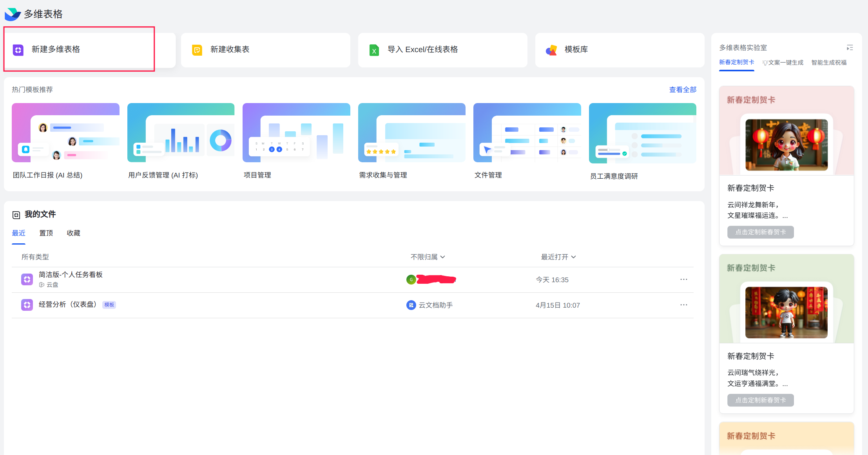This screenshot has height=455, width=868.
Task: Click file icon of 经营分析（仪表盘）
Action: (x=27, y=305)
